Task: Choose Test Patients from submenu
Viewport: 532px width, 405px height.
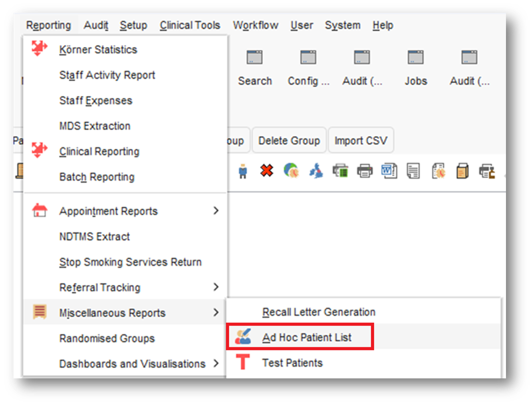Action: point(363,363)
